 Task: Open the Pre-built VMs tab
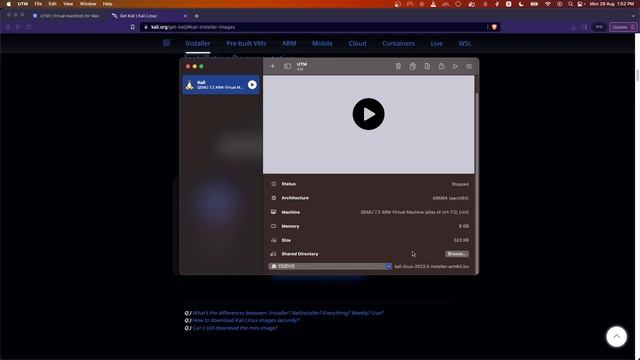(246, 43)
